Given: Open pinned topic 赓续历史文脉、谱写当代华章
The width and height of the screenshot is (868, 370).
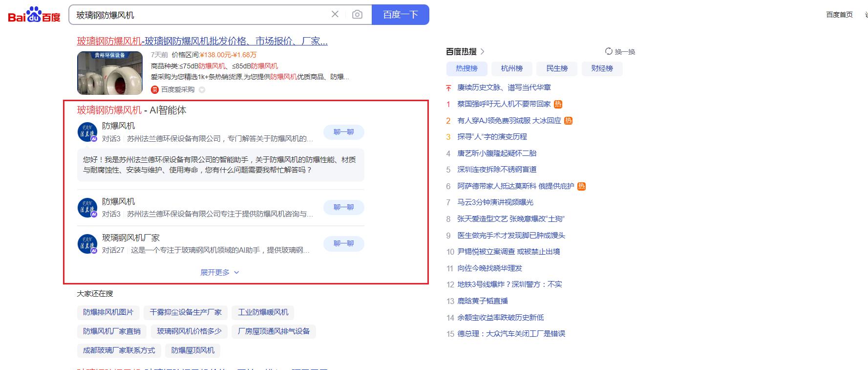Looking at the screenshot, I should 504,87.
